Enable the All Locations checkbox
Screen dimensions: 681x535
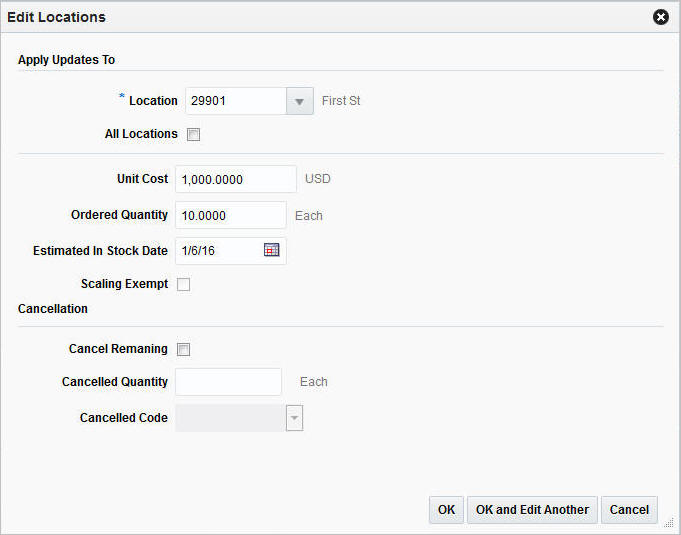(x=193, y=134)
